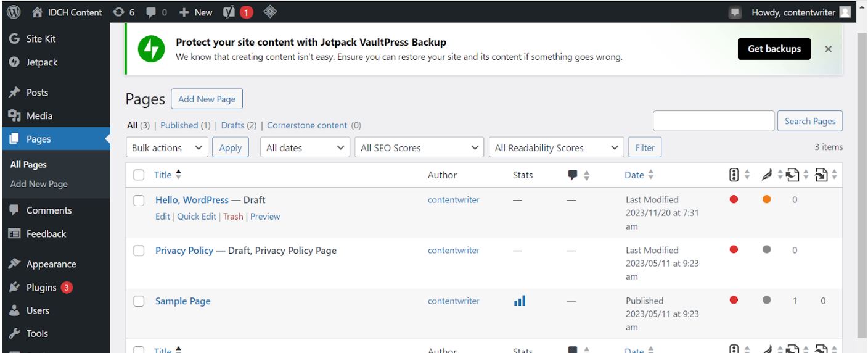This screenshot has height=353, width=868.
Task: Select All Pages submenu item
Action: click(x=28, y=165)
